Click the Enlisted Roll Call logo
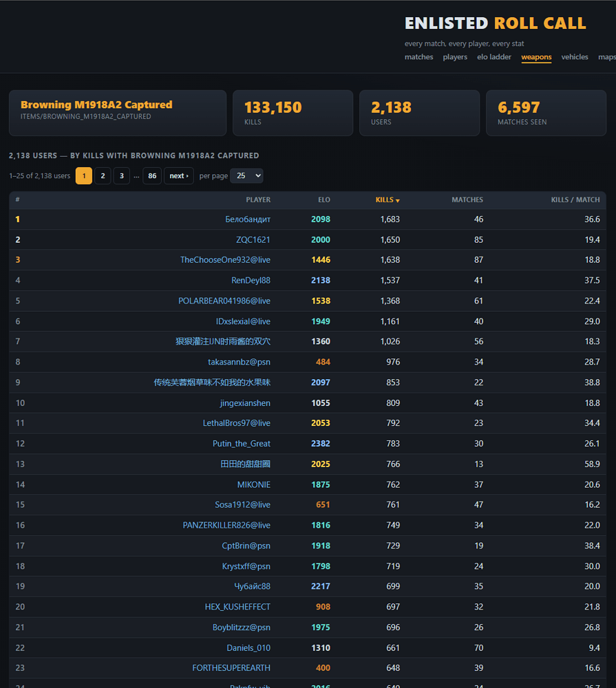Image resolution: width=616 pixels, height=688 pixels. [496, 23]
